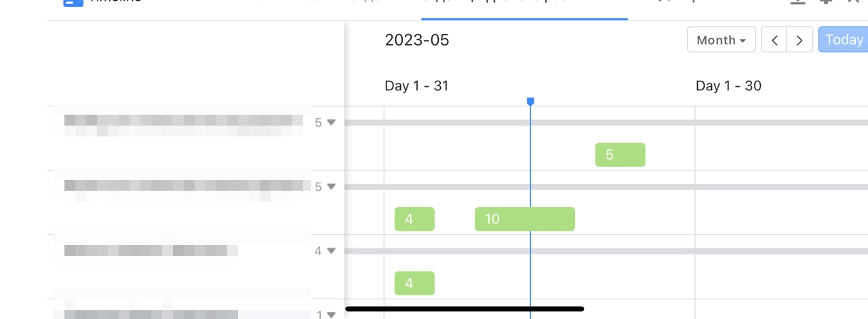Advance to next month with right chevron

point(800,40)
